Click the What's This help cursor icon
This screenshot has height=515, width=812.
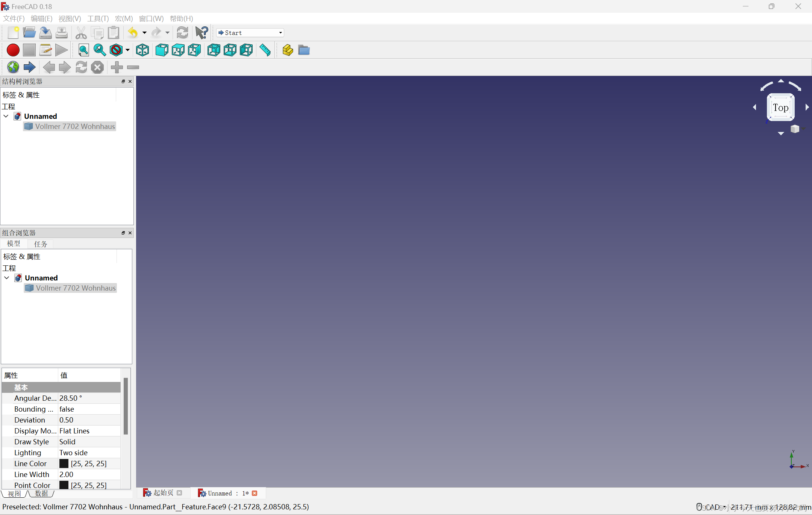[x=202, y=33]
